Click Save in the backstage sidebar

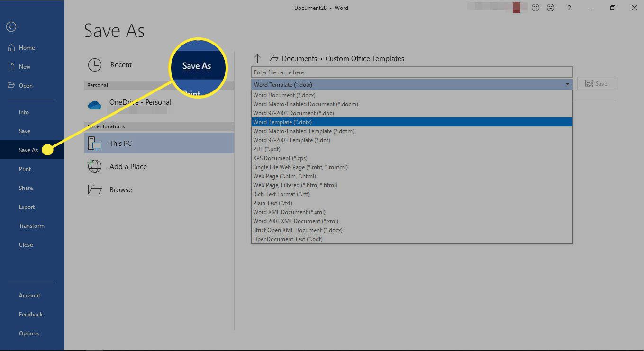32,131
